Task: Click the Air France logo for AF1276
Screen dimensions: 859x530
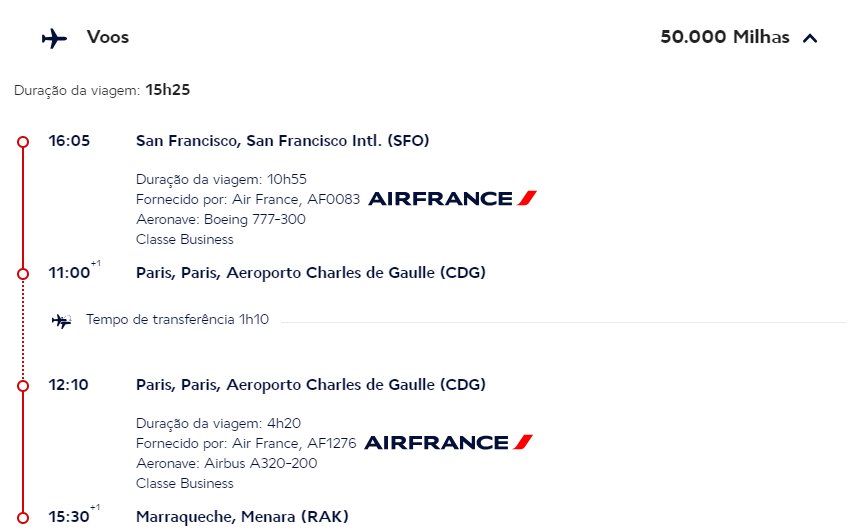Action: [449, 442]
